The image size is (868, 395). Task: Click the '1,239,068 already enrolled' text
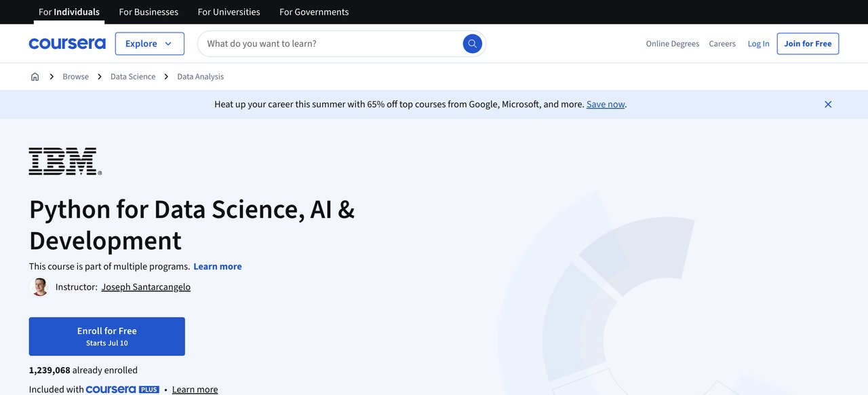coord(83,371)
